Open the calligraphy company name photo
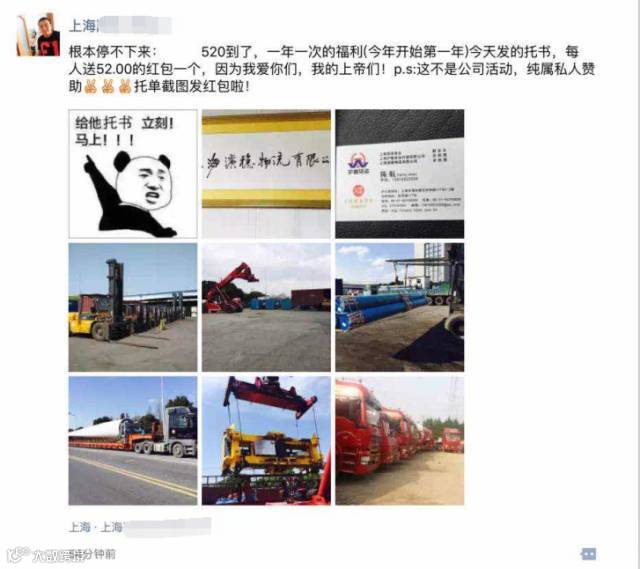Screen dimensions: 640x569 (x=266, y=174)
